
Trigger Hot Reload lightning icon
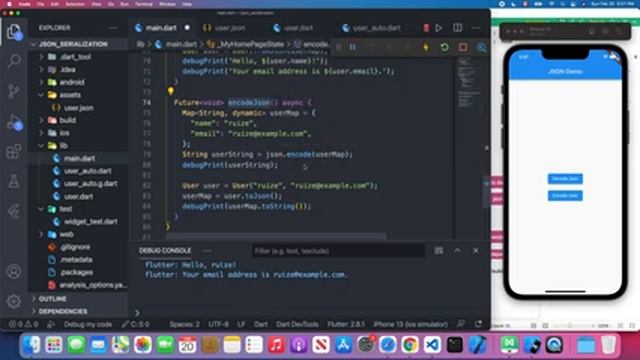click(x=426, y=47)
